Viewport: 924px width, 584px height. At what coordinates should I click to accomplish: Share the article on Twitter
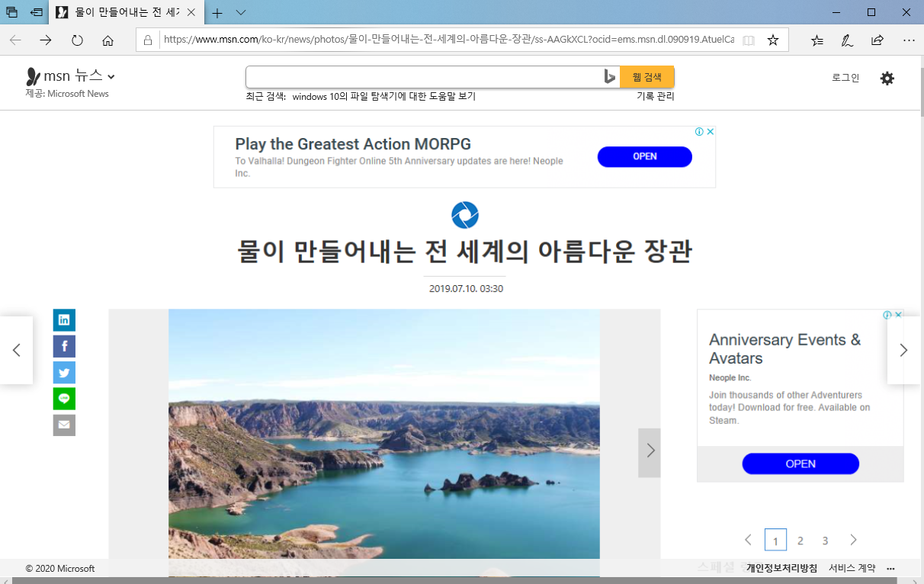pyautogui.click(x=64, y=373)
